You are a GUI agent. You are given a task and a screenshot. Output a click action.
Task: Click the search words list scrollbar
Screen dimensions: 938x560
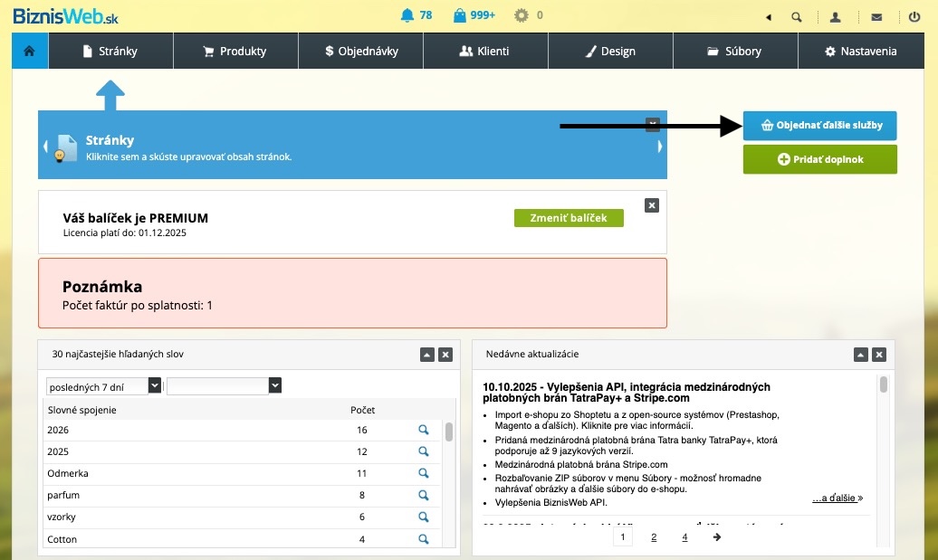[449, 432]
